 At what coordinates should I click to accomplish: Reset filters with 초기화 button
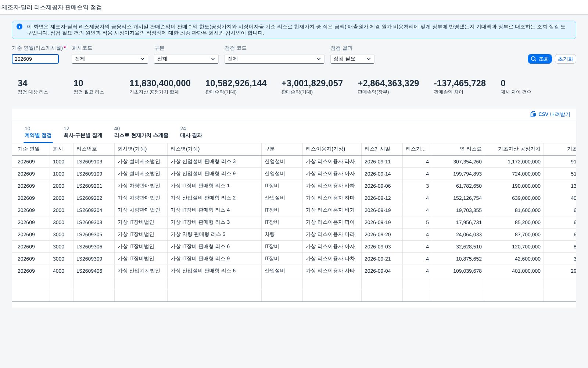click(565, 59)
